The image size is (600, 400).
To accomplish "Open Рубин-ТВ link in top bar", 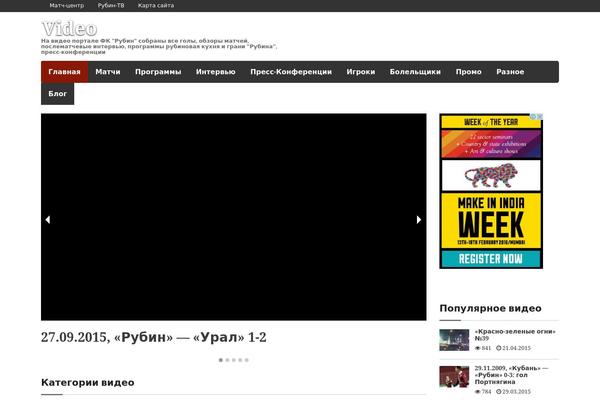I will tap(111, 5).
